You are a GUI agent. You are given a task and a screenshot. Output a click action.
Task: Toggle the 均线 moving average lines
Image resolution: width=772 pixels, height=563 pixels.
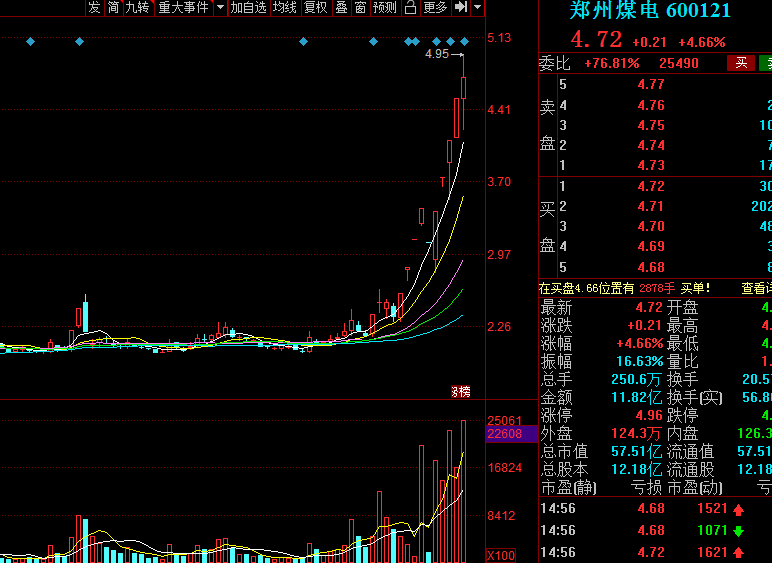(285, 7)
